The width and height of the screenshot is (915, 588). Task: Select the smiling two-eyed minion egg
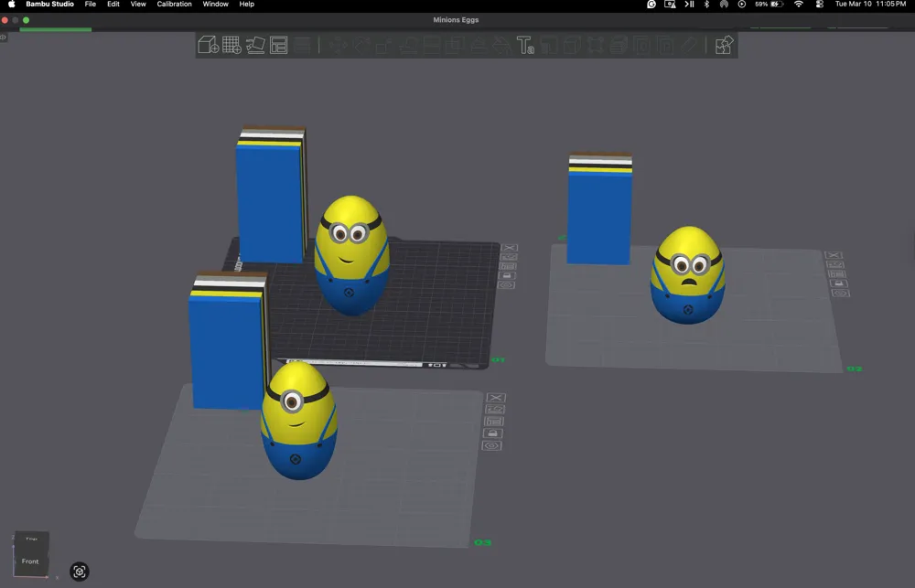coord(351,255)
